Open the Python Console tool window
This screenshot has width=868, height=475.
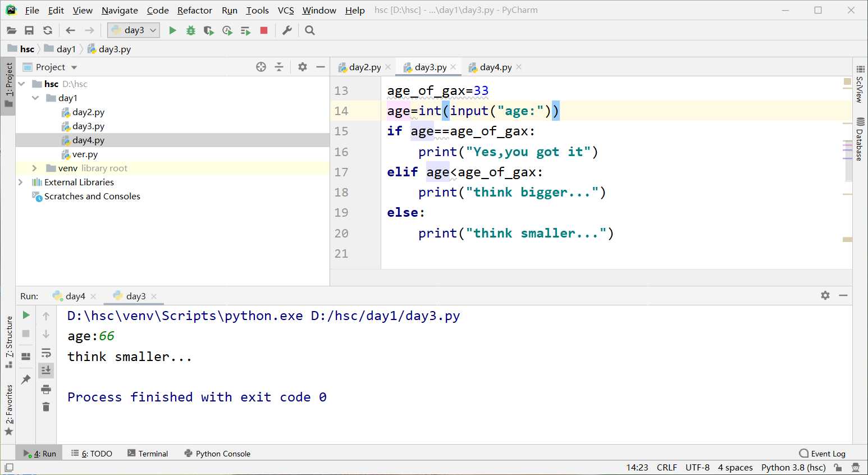tap(217, 453)
